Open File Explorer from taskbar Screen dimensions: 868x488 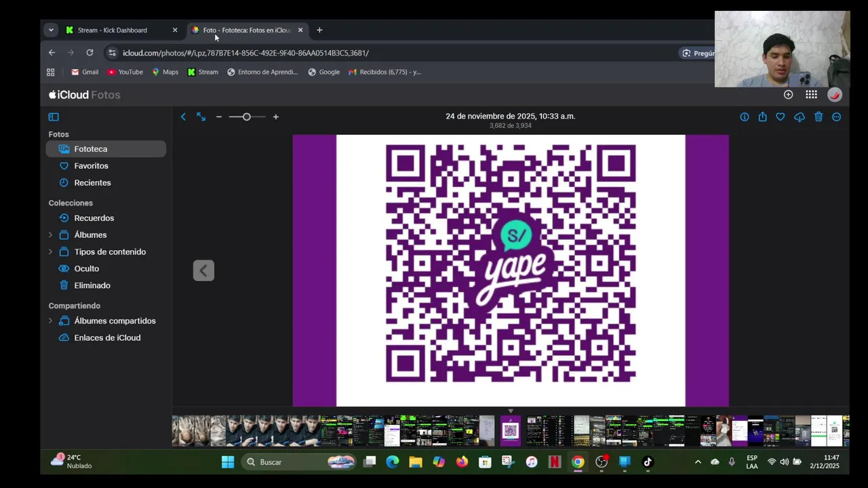(416, 462)
